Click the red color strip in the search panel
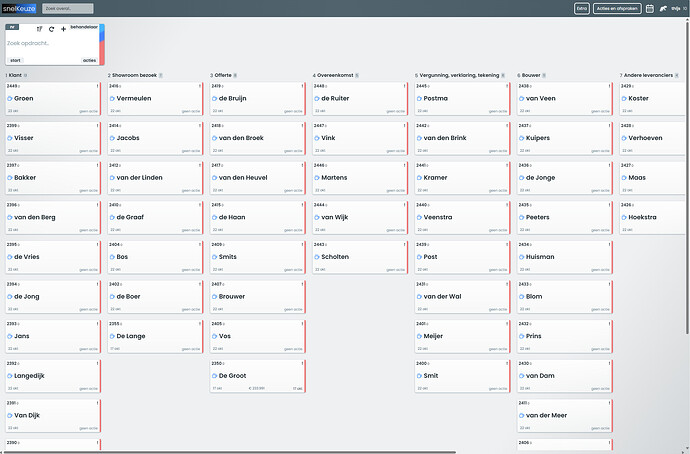This screenshot has width=690, height=454. coord(102,54)
